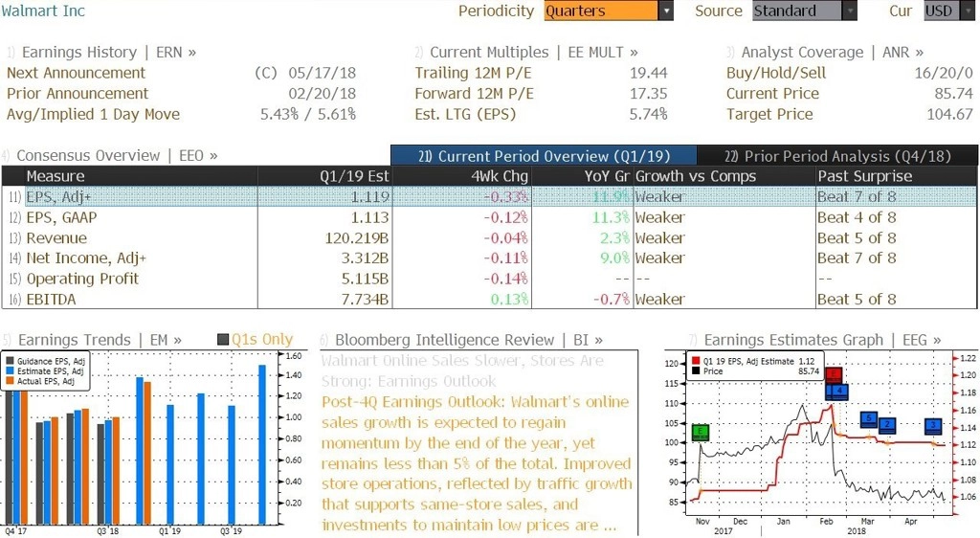Click the Guidance EPS gray legend swatch

(x=10, y=361)
